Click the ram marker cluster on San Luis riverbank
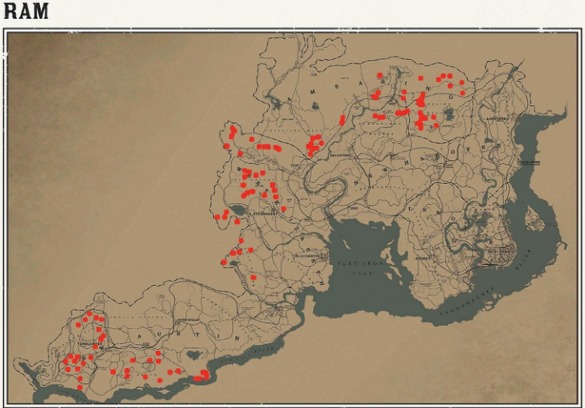The width and height of the screenshot is (585, 408). [x=202, y=376]
